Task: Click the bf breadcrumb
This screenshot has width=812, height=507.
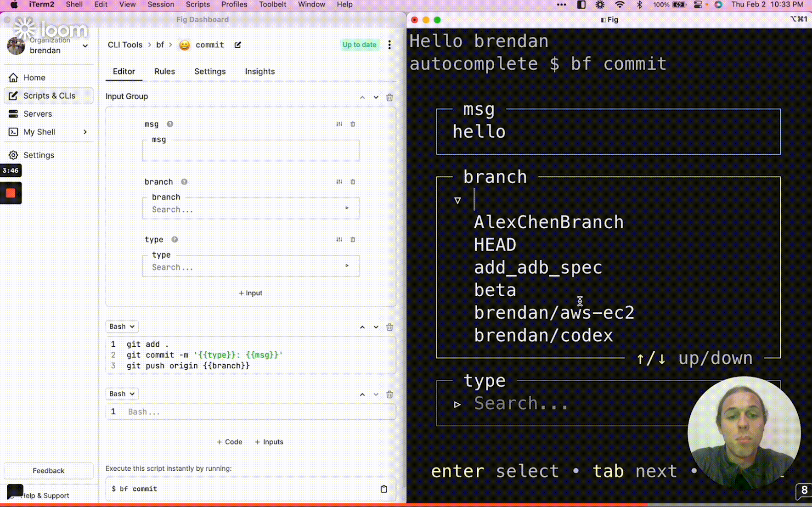Action: pyautogui.click(x=160, y=45)
